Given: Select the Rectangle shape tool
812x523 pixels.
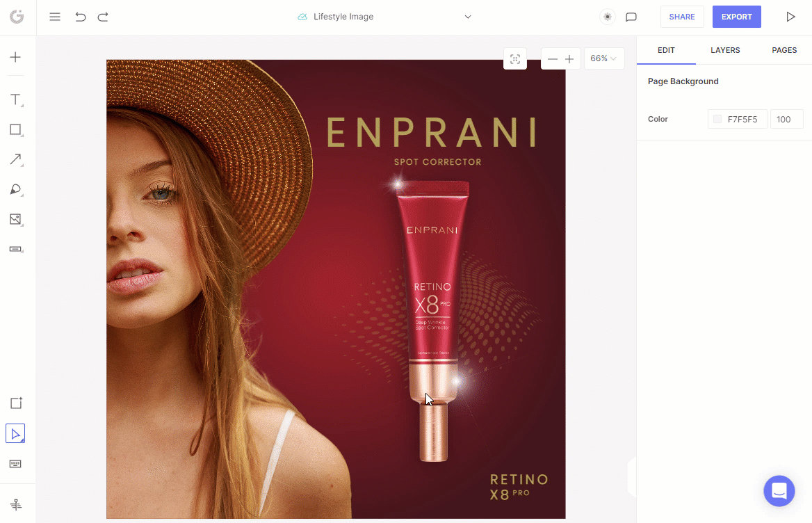Looking at the screenshot, I should tap(16, 130).
